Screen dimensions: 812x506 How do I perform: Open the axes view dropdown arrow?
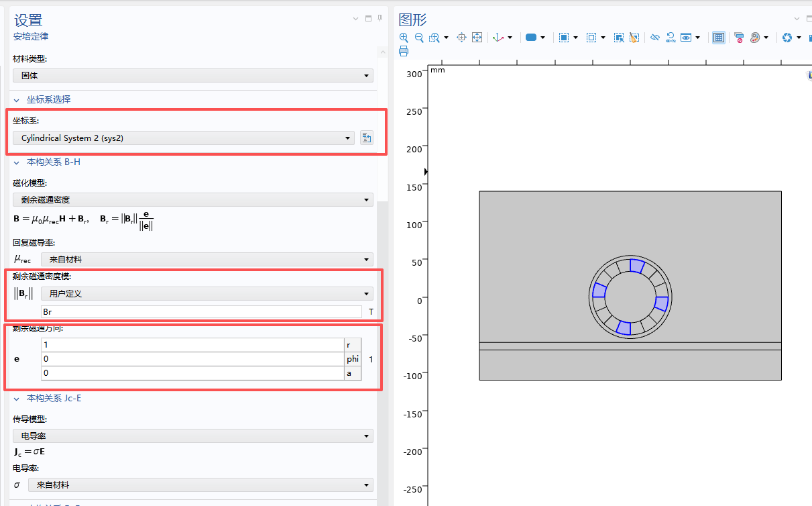point(510,38)
